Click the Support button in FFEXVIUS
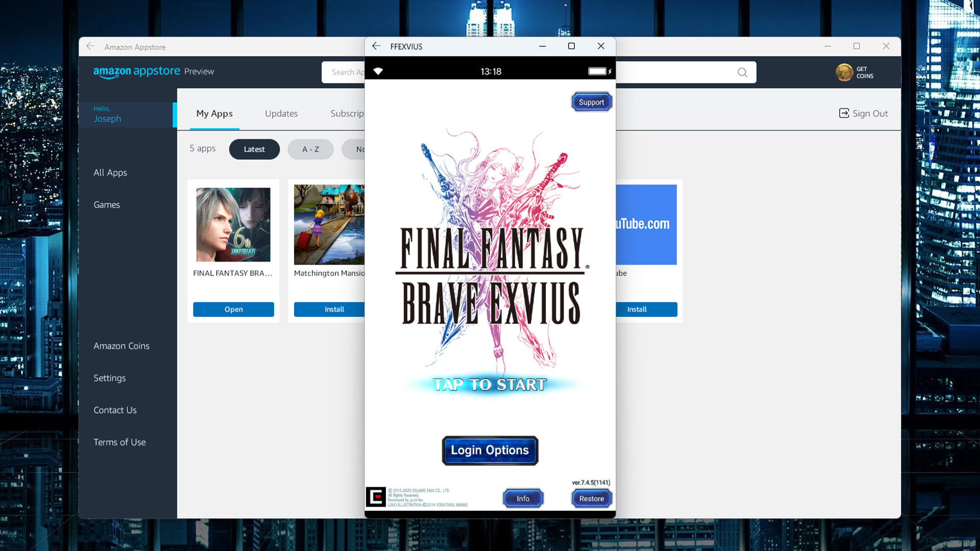 (592, 102)
